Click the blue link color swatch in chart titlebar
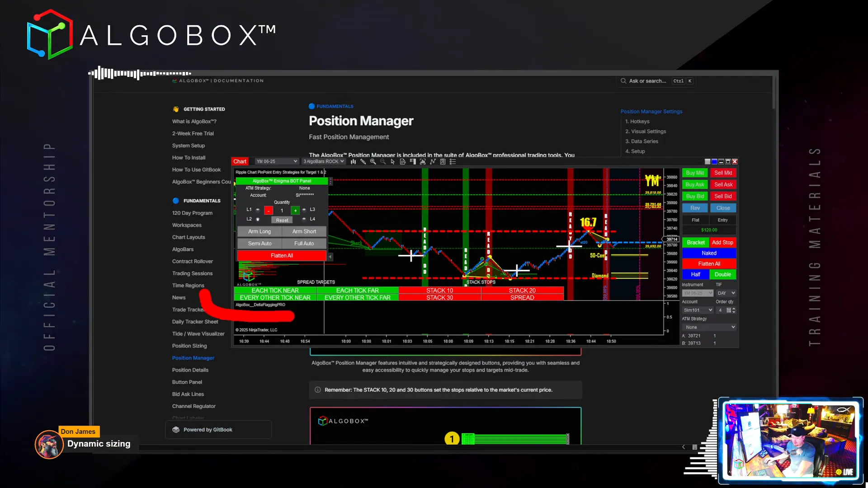This screenshot has width=868, height=488. 714,161
